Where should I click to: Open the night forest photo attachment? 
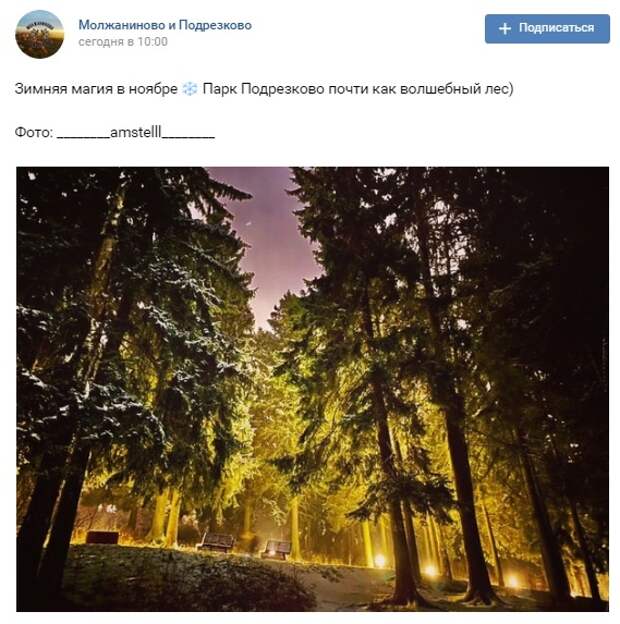tap(312, 389)
